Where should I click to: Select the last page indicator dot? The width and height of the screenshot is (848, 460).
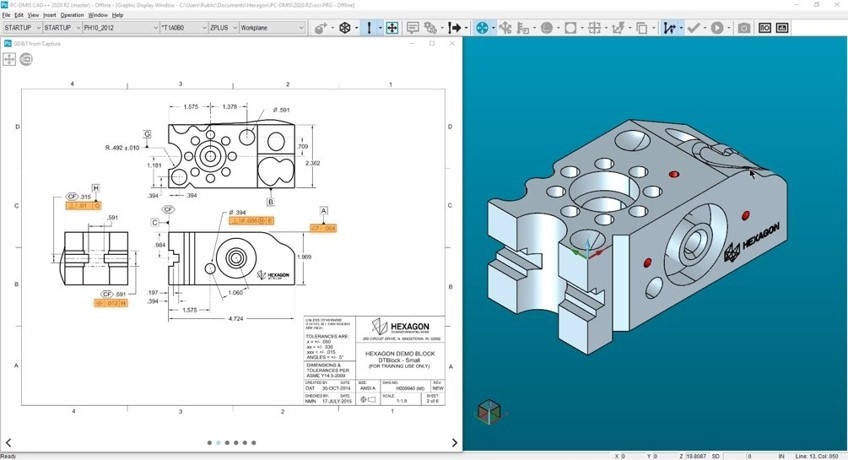(254, 442)
